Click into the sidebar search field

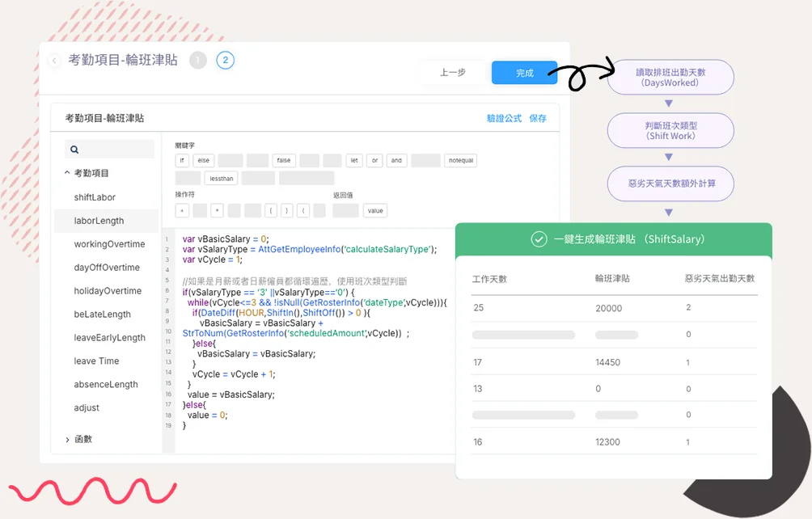[113, 150]
